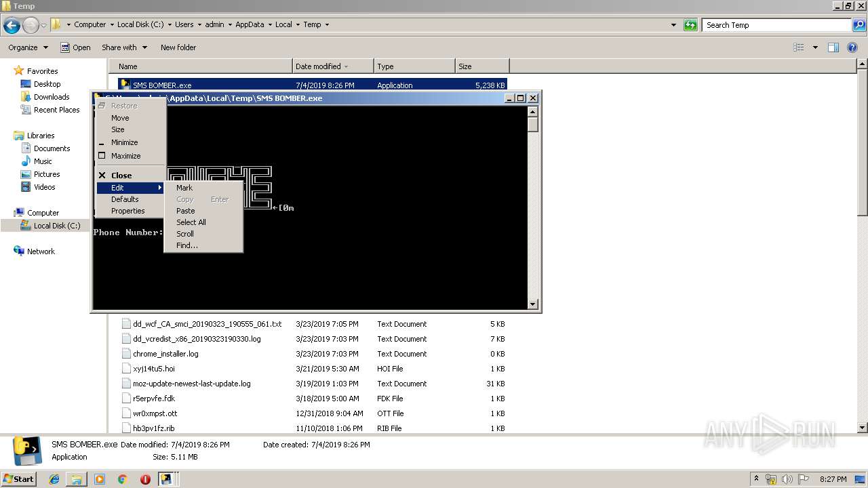Expand the AppData breadcrumb arrow
The width and height of the screenshot is (868, 488).
click(x=269, y=24)
